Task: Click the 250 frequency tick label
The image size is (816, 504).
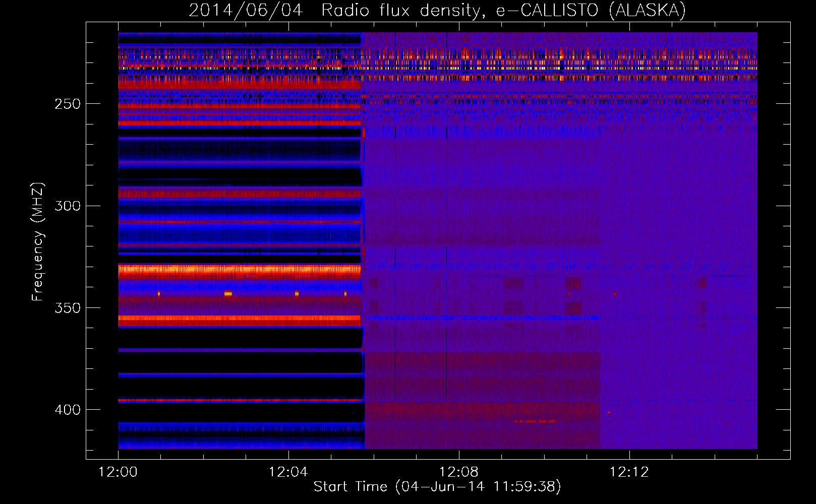Action: tap(68, 104)
